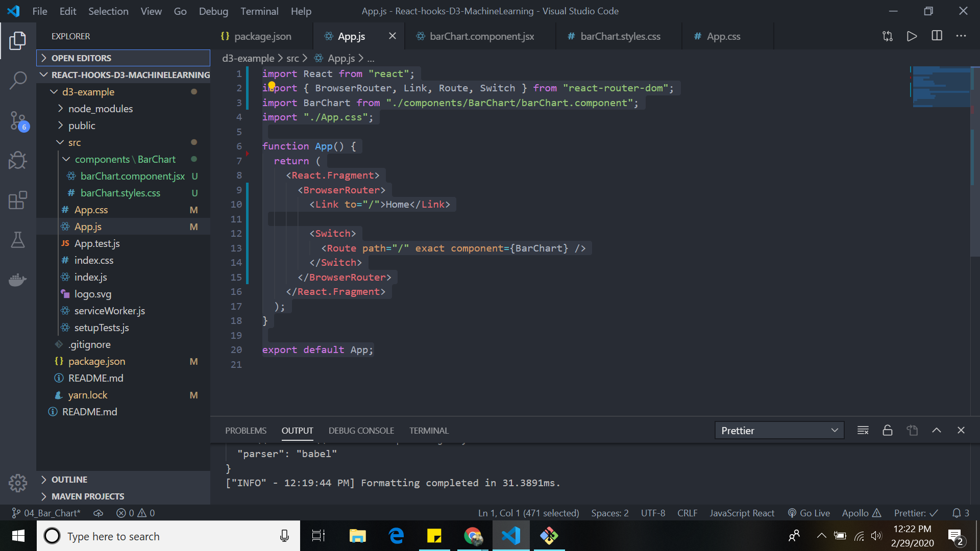This screenshot has width=980, height=551.
Task: Toggle Auto Scrolling lock in Output panel
Action: pos(887,430)
